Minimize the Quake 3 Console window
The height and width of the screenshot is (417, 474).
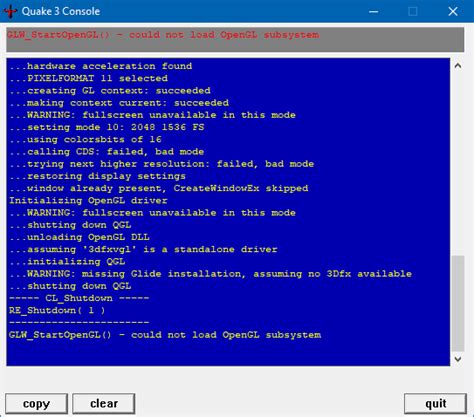pos(374,12)
